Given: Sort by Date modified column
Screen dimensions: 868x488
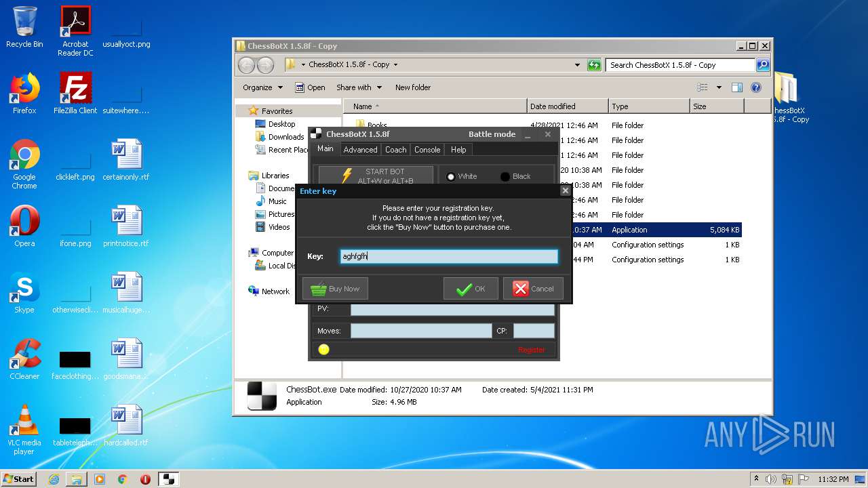Looking at the screenshot, I should [568, 106].
